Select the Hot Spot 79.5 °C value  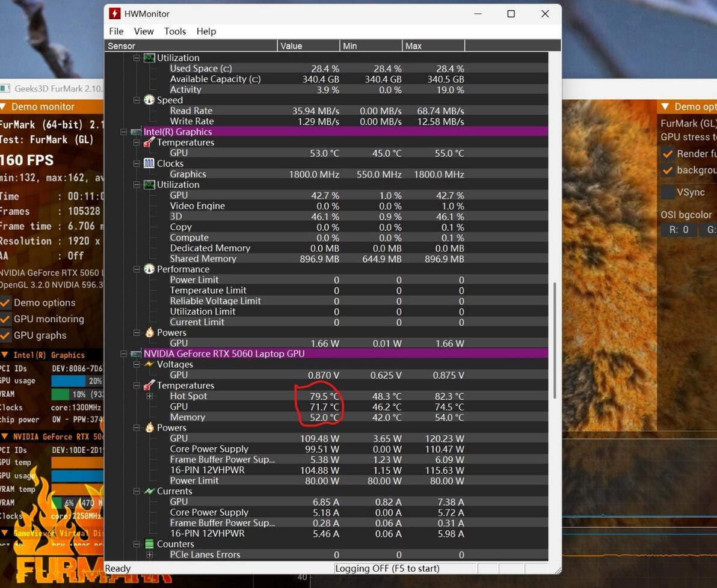tap(324, 396)
